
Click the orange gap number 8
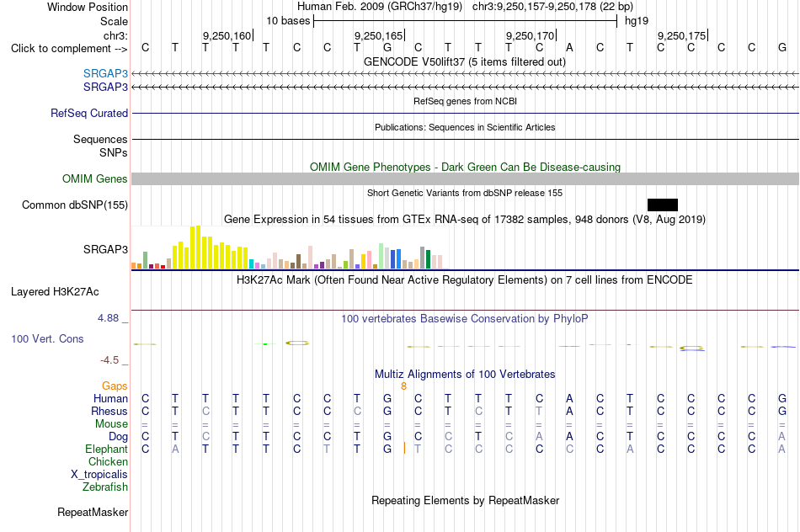[x=403, y=386]
